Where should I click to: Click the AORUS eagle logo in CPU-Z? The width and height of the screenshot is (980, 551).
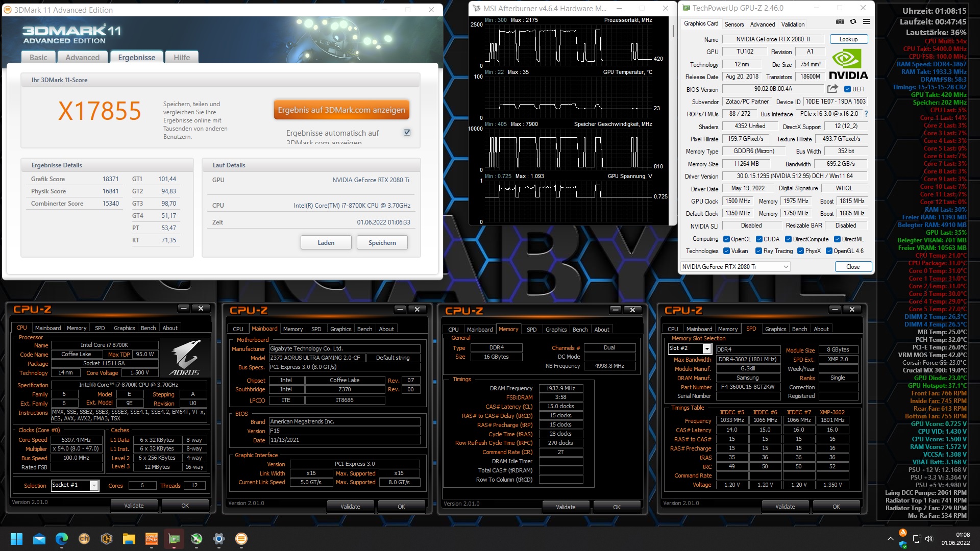[184, 358]
